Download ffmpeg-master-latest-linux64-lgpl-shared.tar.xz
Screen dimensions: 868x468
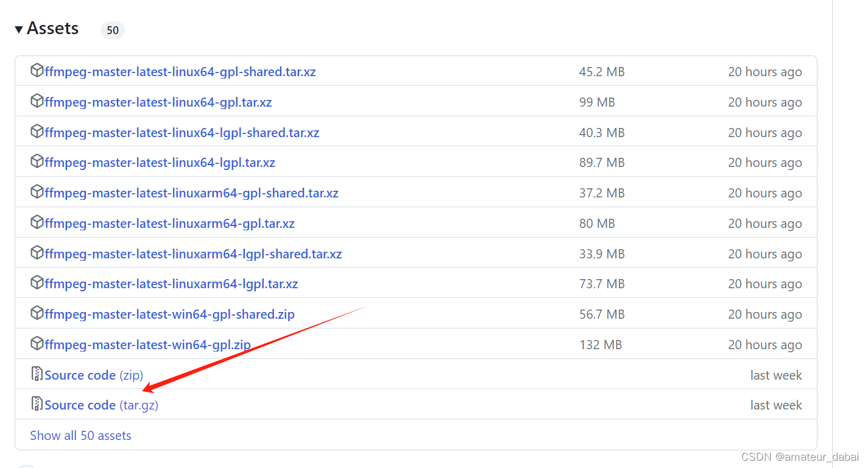(182, 133)
